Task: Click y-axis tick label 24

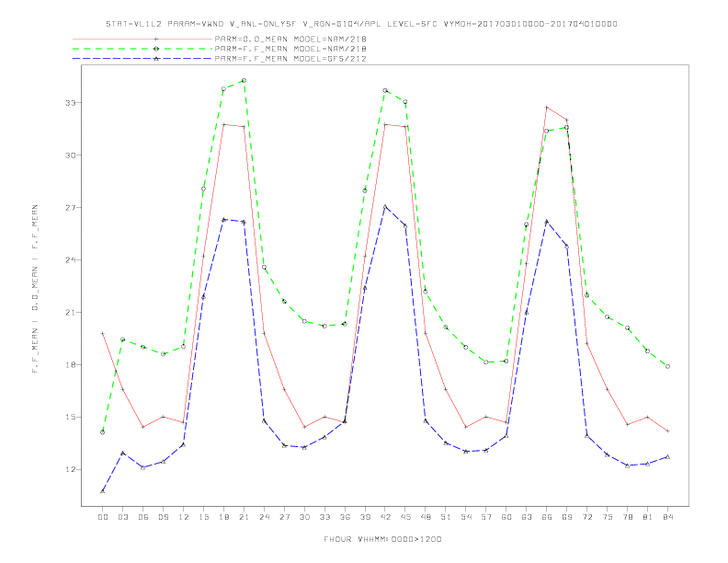Action: 70,260
